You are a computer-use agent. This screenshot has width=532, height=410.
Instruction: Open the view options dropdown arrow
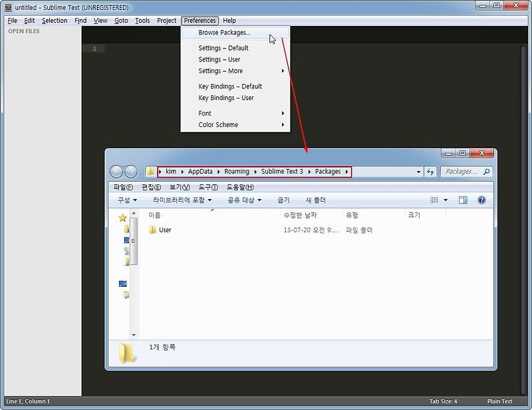[446, 200]
